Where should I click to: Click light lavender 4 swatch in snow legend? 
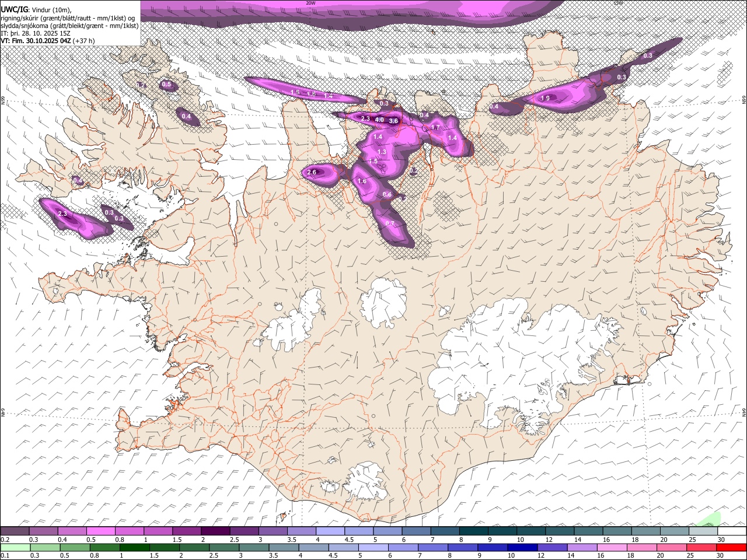tap(330, 531)
